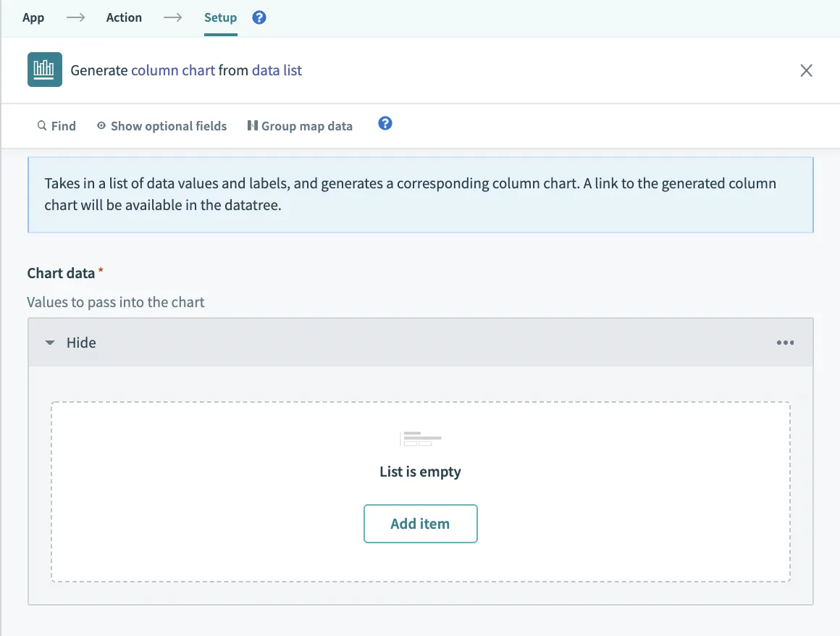Image resolution: width=840 pixels, height=636 pixels.
Task: Click the arrow between App and Action
Action: point(75,17)
